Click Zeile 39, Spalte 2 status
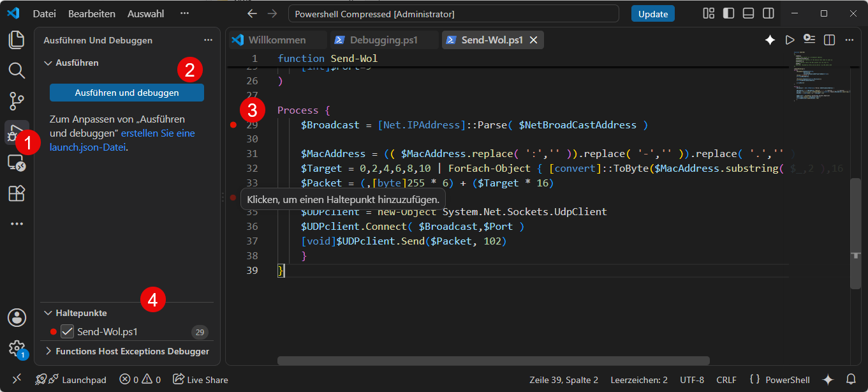The height and width of the screenshot is (392, 868). click(564, 379)
